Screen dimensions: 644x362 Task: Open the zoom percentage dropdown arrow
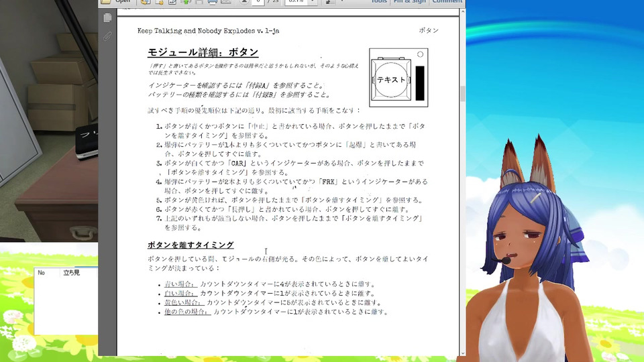pos(313,1)
